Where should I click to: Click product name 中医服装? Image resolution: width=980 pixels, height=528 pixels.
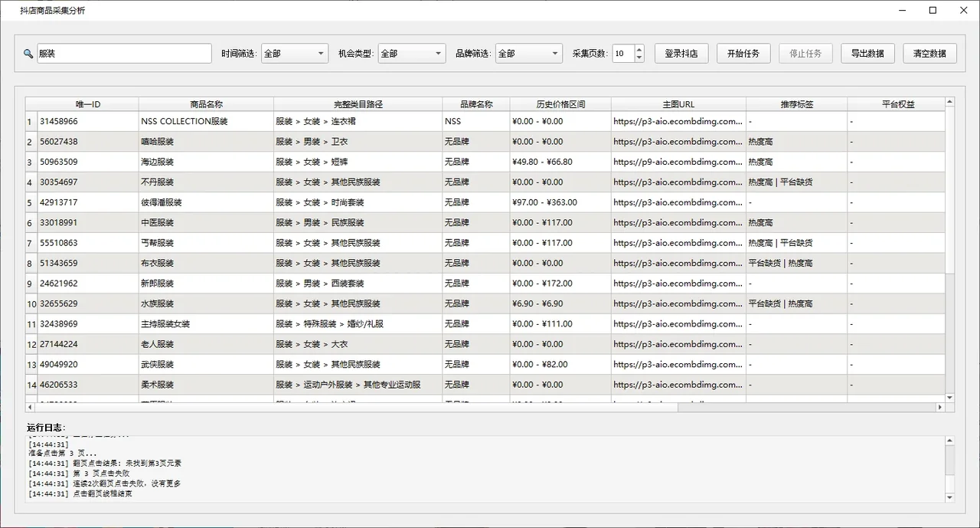tap(206, 222)
